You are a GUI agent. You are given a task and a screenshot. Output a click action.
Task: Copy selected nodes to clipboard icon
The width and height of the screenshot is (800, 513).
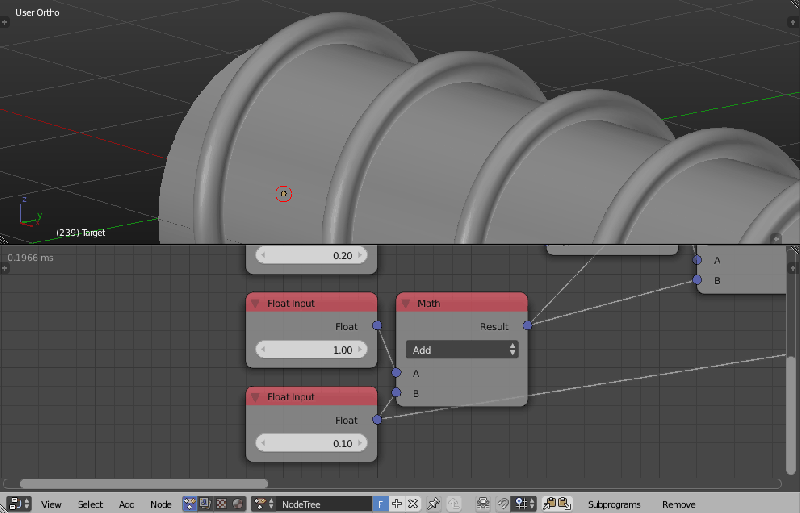[x=549, y=504]
